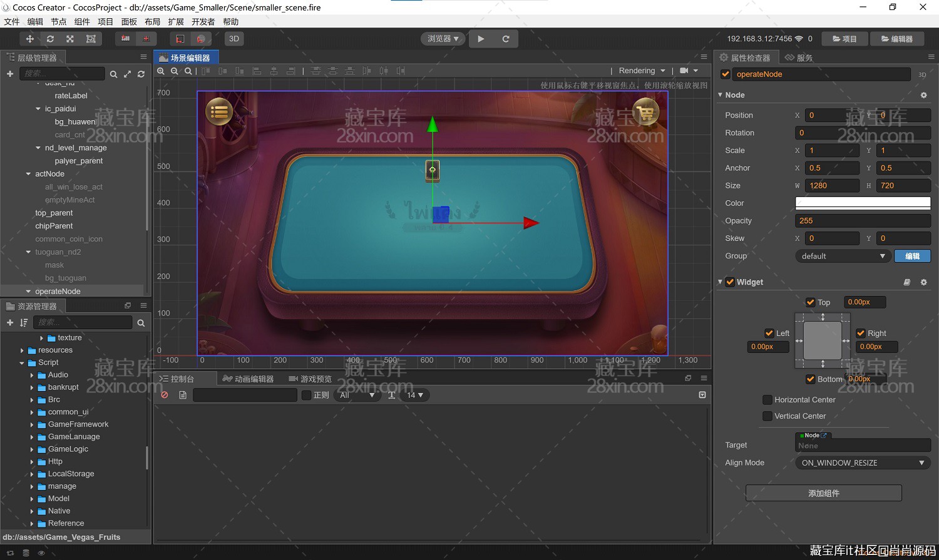The image size is (939, 560).
Task: Open the 编辑器 folder button
Action: pos(896,39)
